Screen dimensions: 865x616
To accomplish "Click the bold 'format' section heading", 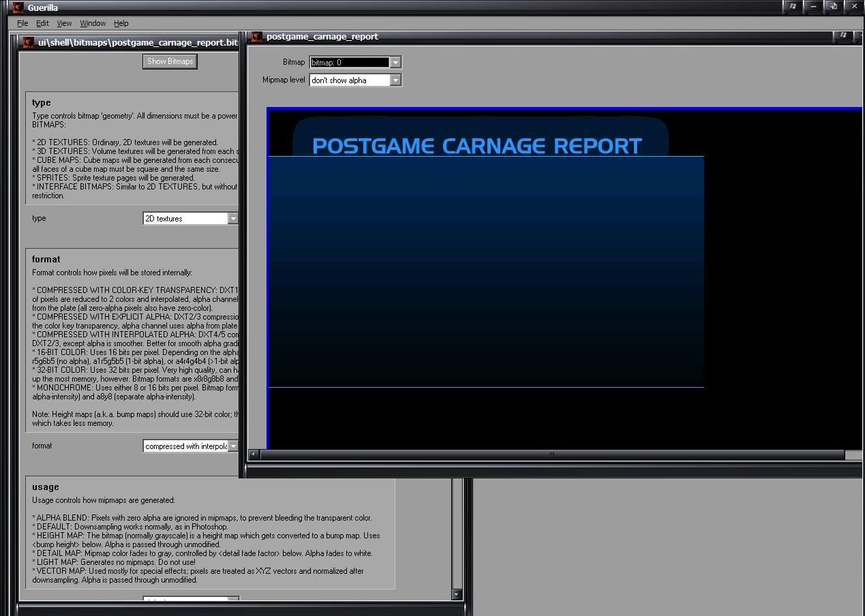I will 46,260.
